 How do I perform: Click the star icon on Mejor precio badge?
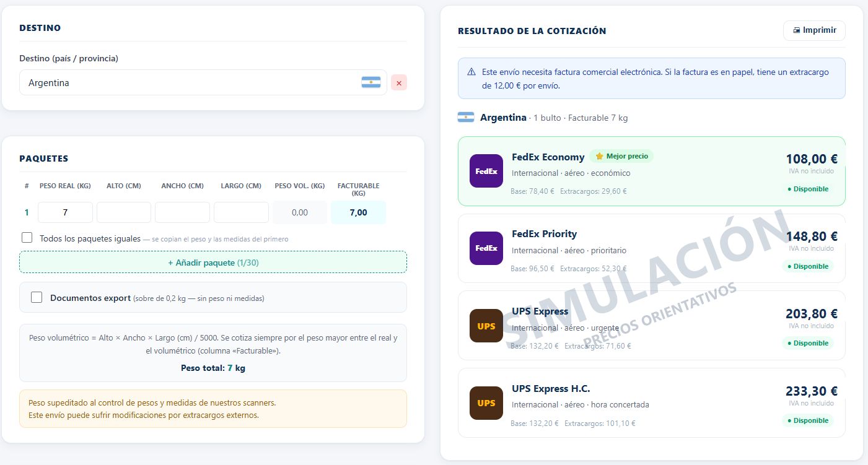tap(599, 157)
